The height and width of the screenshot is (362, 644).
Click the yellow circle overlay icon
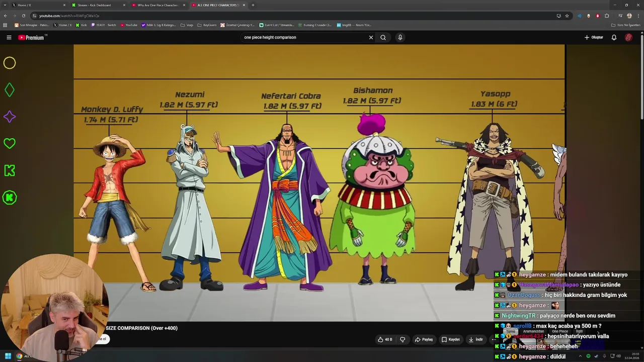tap(10, 63)
